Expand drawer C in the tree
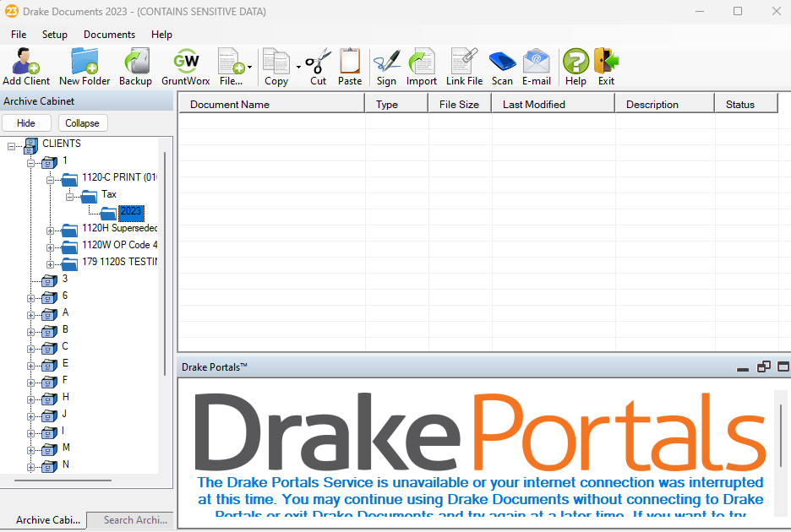The height and width of the screenshot is (532, 791). click(30, 349)
